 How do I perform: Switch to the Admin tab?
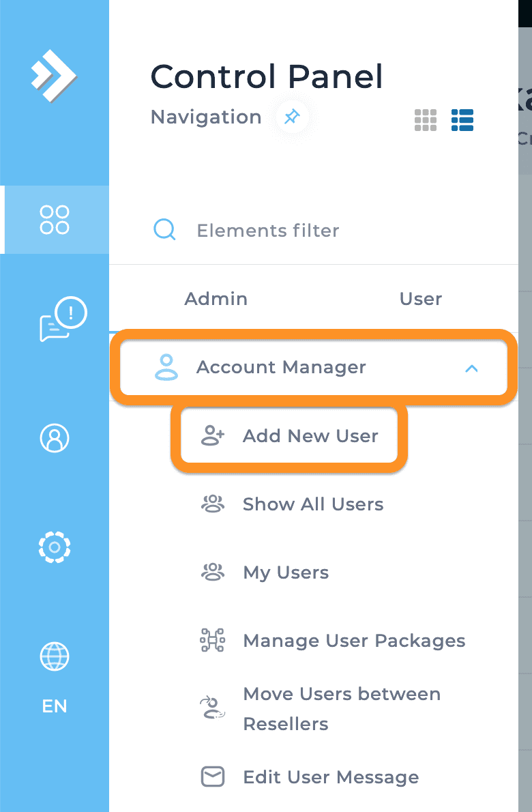[x=216, y=298]
